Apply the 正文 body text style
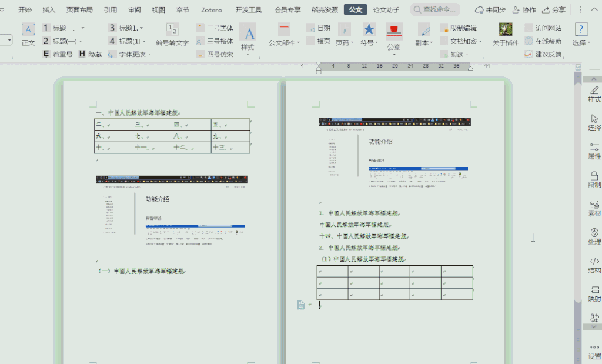Viewport: 602px width, 364px height. pos(28,35)
